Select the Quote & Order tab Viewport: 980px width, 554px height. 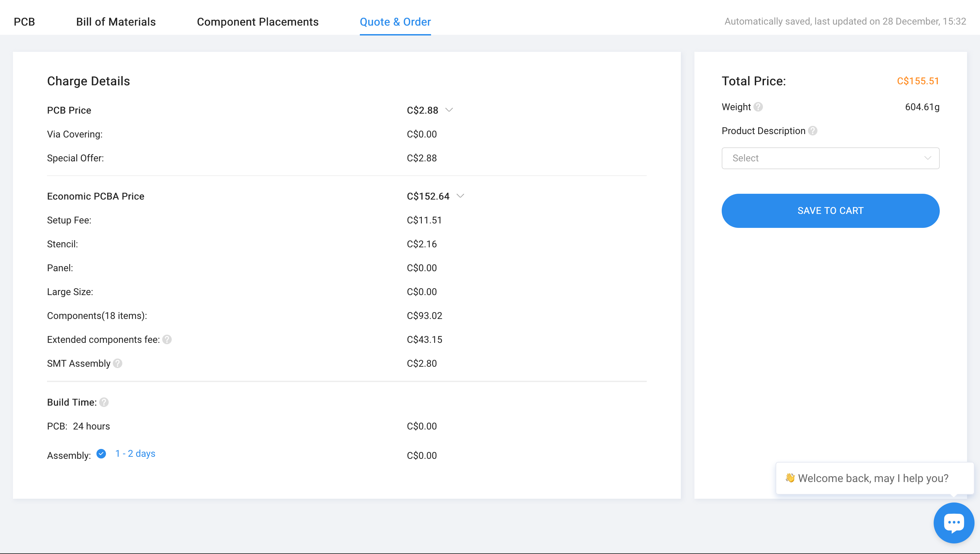click(x=395, y=22)
